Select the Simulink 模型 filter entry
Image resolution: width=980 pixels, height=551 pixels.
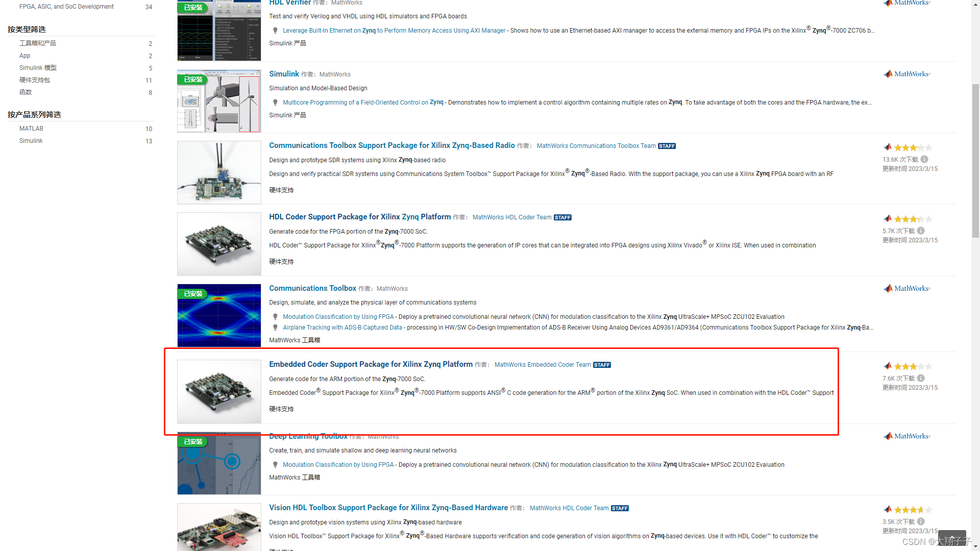click(37, 67)
